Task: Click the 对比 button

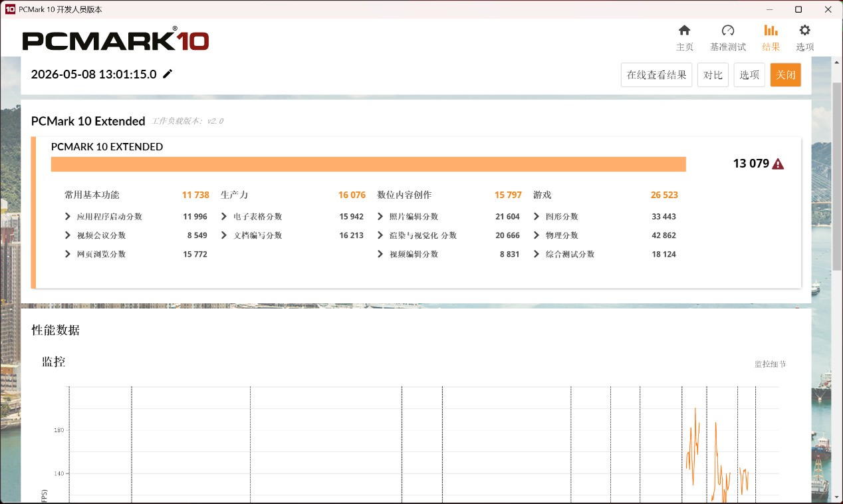Action: coord(713,75)
